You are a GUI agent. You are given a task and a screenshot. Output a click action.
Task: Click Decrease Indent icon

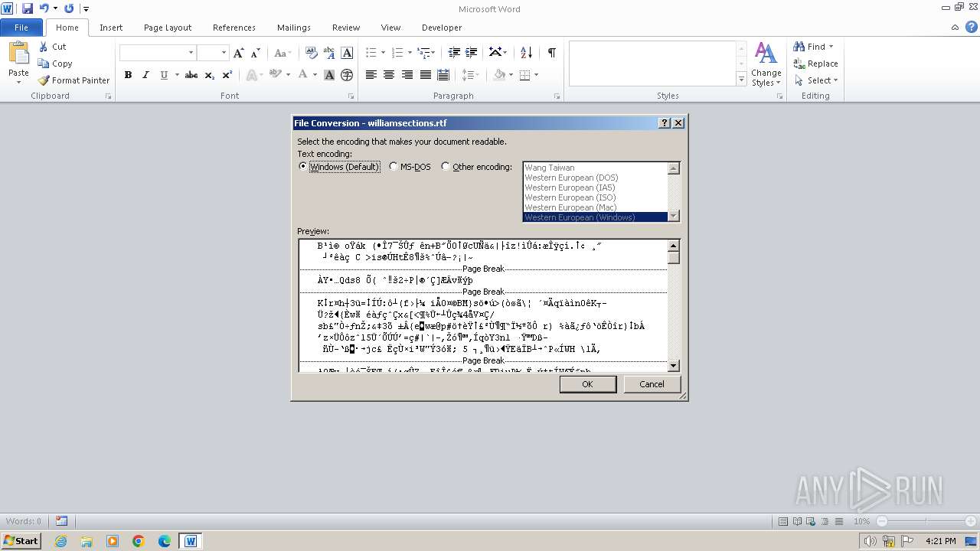pyautogui.click(x=454, y=53)
